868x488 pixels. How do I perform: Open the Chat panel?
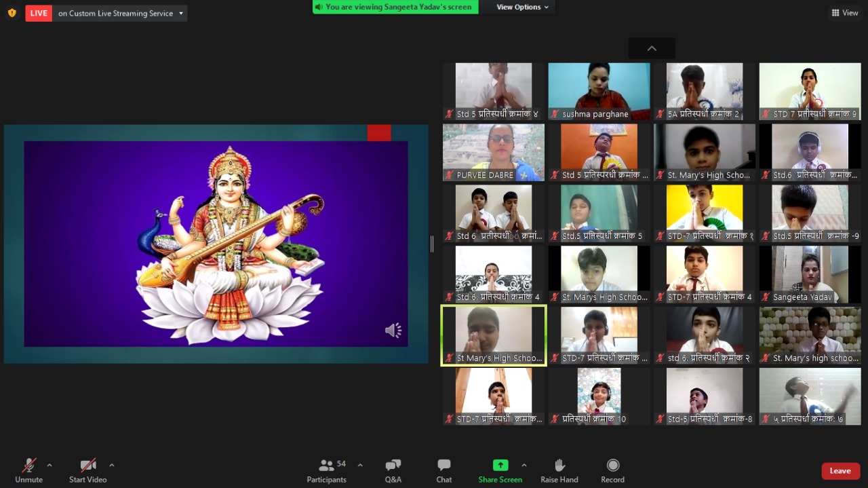pos(444,470)
